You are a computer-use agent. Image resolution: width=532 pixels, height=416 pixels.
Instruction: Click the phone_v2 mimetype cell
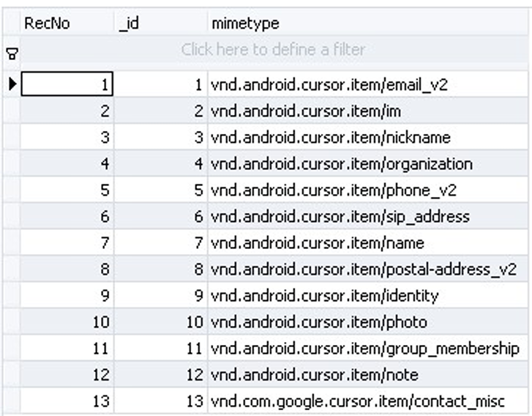333,190
